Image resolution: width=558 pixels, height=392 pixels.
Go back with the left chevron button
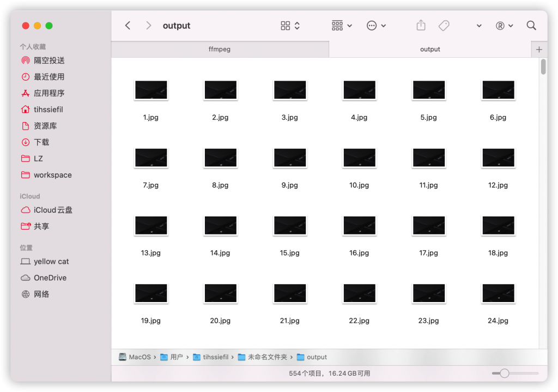point(128,26)
